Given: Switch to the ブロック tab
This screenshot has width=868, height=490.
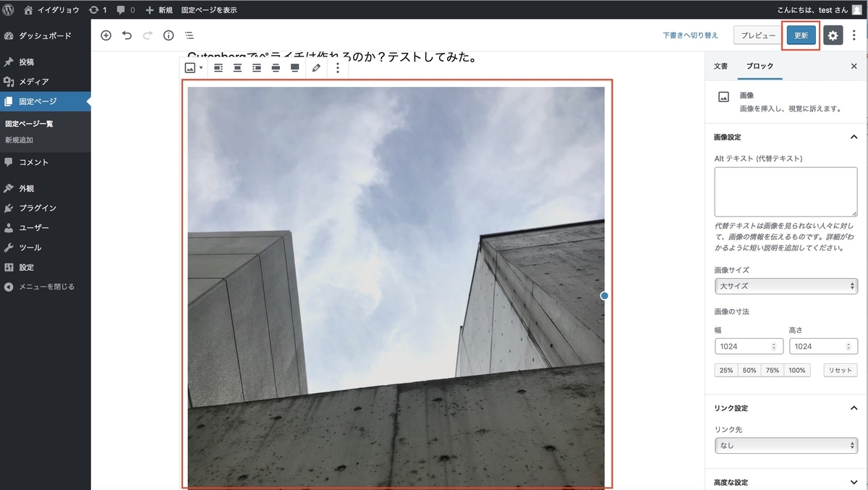Looking at the screenshot, I should (759, 66).
